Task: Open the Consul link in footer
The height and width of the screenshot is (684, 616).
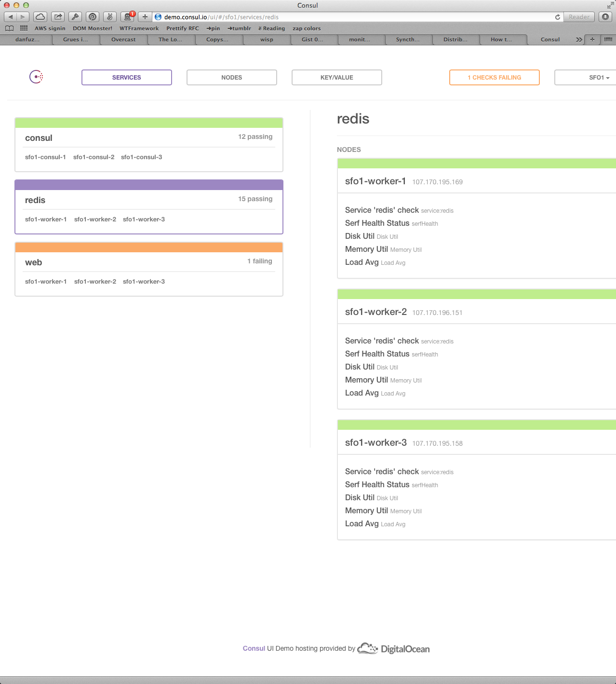Action: coord(254,648)
